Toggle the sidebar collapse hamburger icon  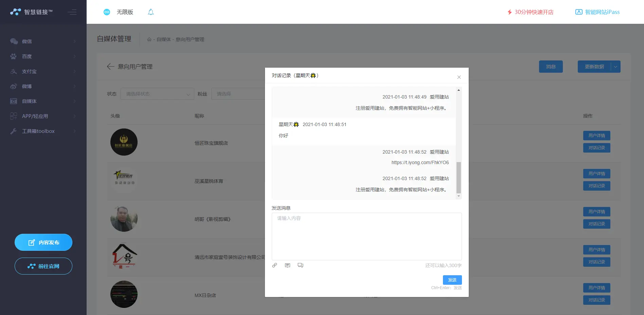72,12
